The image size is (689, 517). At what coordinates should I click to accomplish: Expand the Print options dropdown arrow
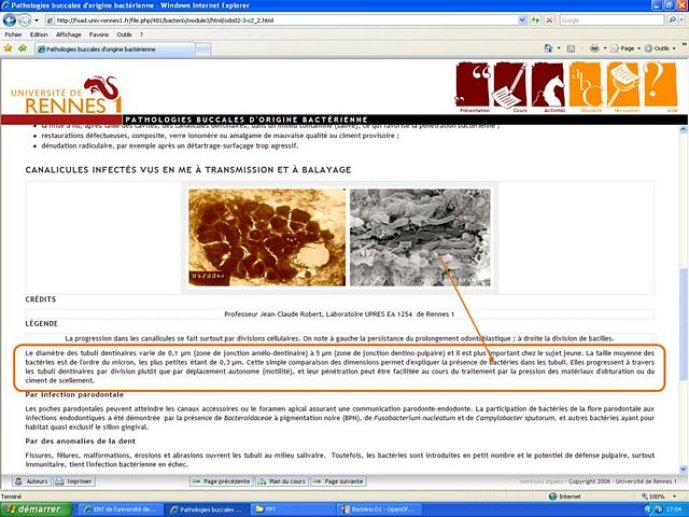click(605, 48)
